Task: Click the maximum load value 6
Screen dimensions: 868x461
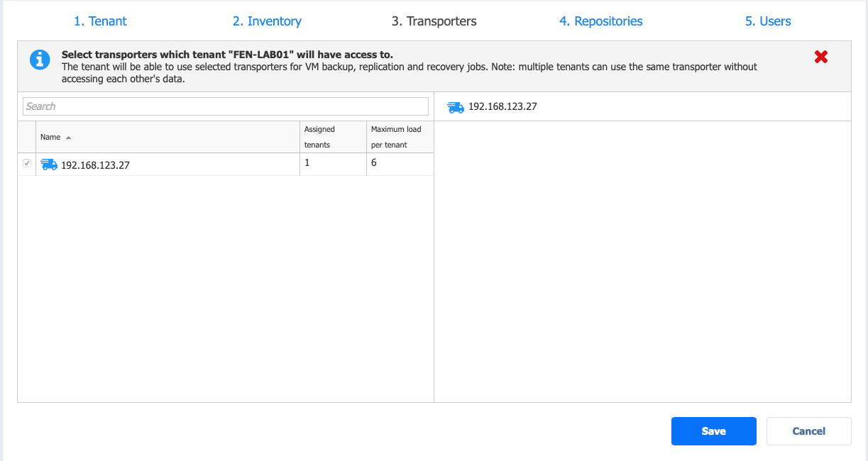Action: coord(374,163)
